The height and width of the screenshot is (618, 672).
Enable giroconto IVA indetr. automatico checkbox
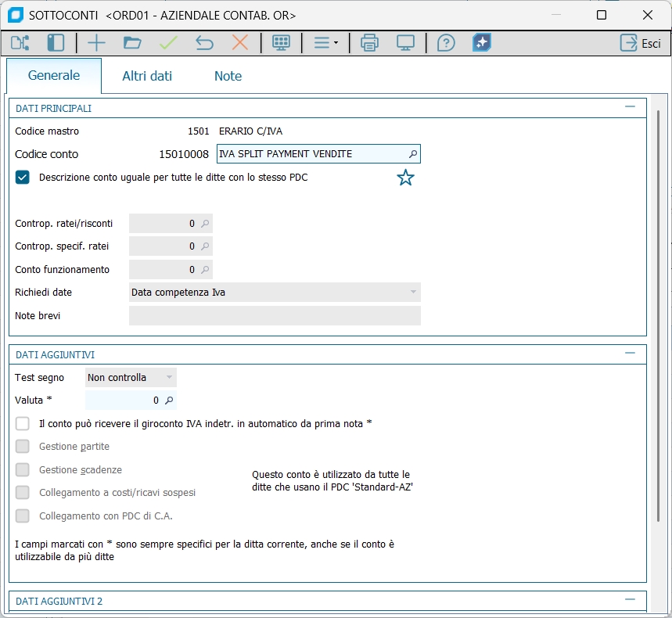(x=22, y=423)
